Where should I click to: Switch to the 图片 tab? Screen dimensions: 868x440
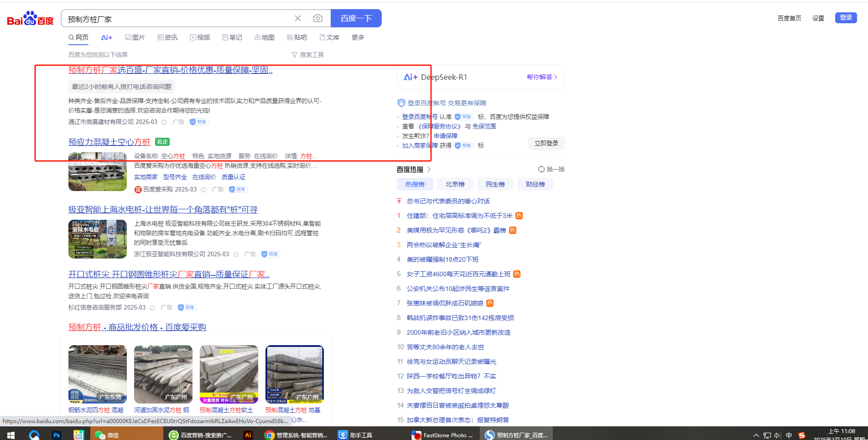pyautogui.click(x=135, y=37)
